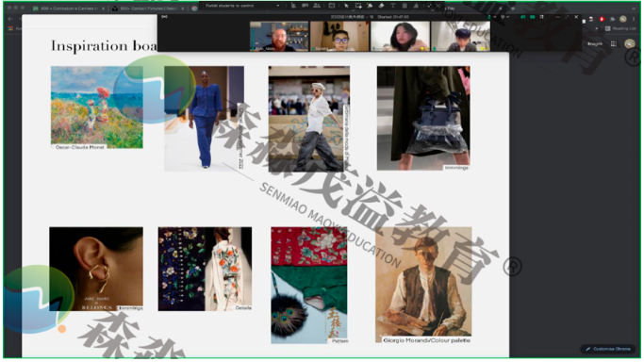Open the Google apps grid icon

click(614, 44)
